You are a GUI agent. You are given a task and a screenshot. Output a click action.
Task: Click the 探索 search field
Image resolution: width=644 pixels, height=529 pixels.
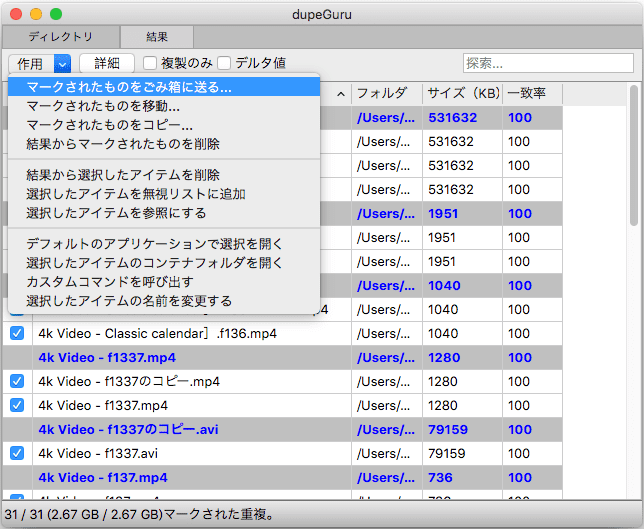click(548, 63)
